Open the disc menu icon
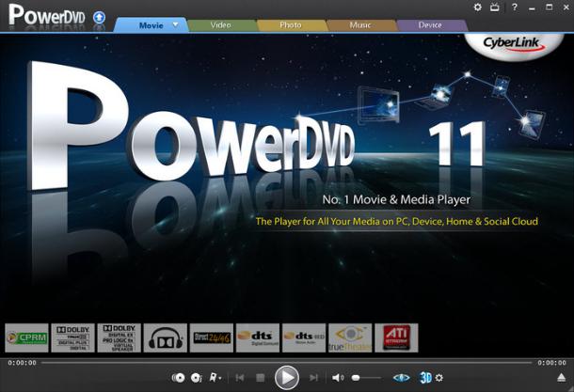 pyautogui.click(x=178, y=378)
